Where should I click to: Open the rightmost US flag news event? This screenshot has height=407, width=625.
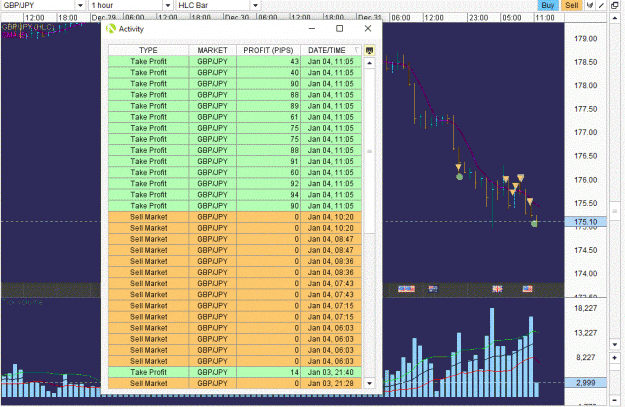pos(527,289)
